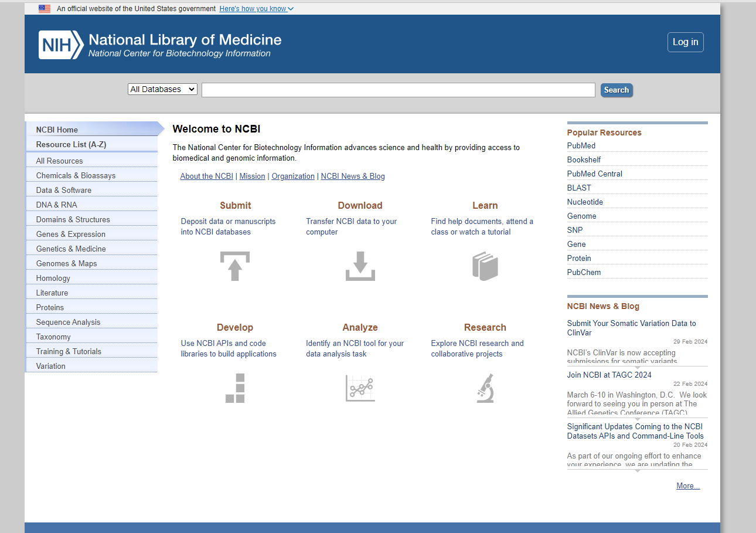Click the Analyze chart icon
Viewport: 756px width, 533px height.
(360, 388)
